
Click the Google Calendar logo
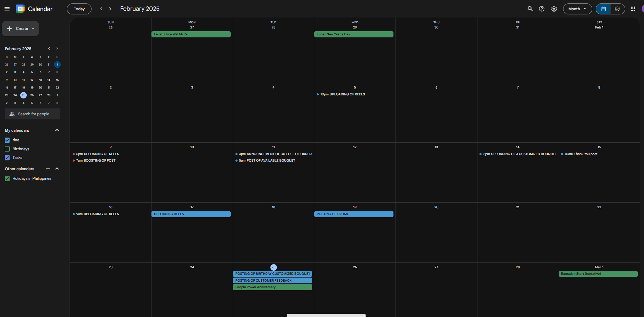20,9
